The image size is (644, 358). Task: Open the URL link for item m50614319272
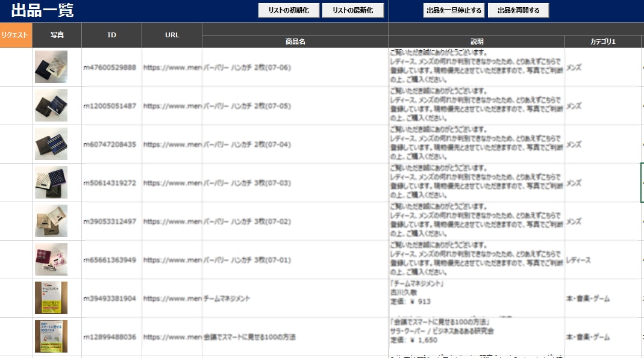pyautogui.click(x=172, y=183)
